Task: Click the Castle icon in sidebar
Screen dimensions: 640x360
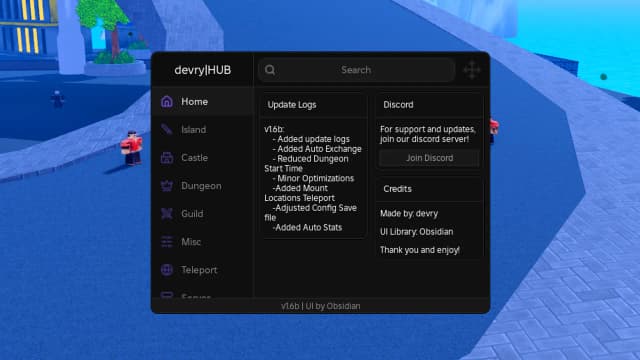Action: [x=167, y=158]
